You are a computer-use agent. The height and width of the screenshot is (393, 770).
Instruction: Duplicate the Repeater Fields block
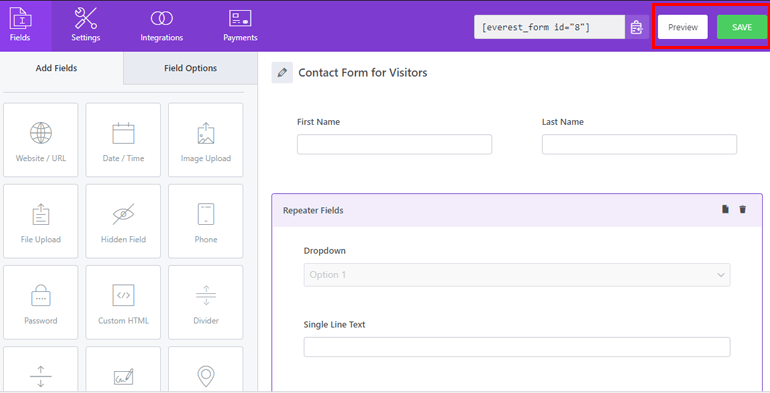725,209
